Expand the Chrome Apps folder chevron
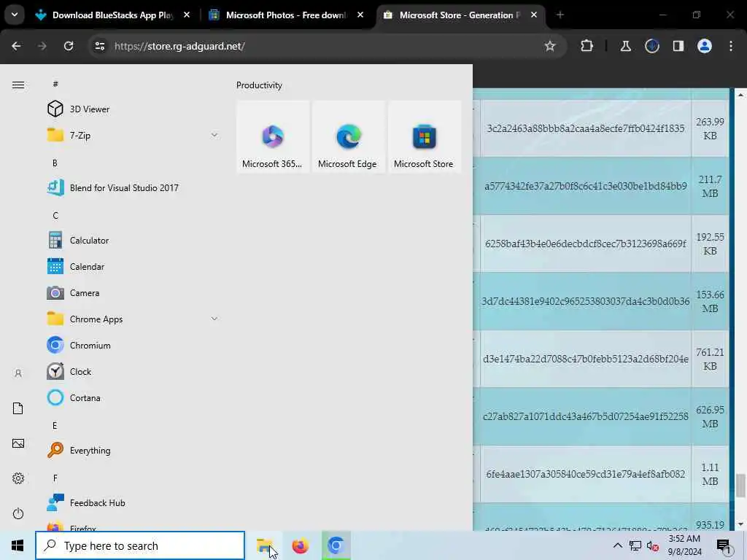The image size is (747, 560). point(214,319)
